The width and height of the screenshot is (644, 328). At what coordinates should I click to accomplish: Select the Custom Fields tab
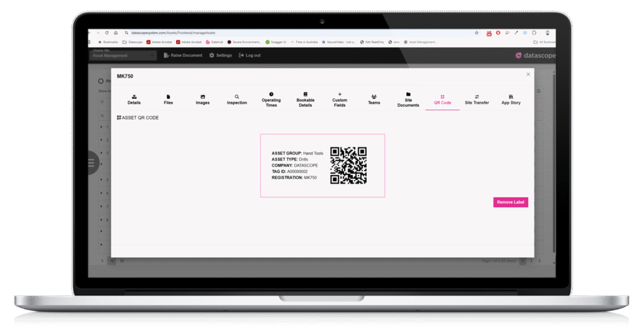(340, 99)
